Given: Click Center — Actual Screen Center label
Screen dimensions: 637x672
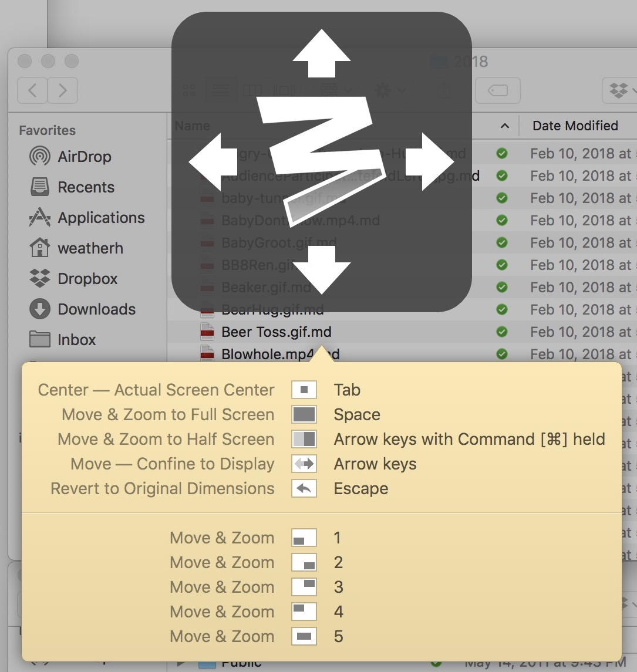Looking at the screenshot, I should point(156,390).
